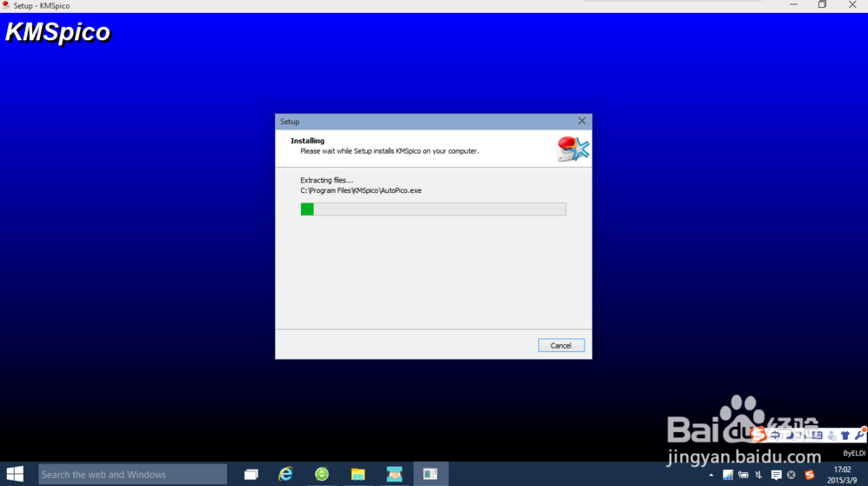Click the Sogou S logo on the IME toolbar
868x486 pixels.
(758, 435)
